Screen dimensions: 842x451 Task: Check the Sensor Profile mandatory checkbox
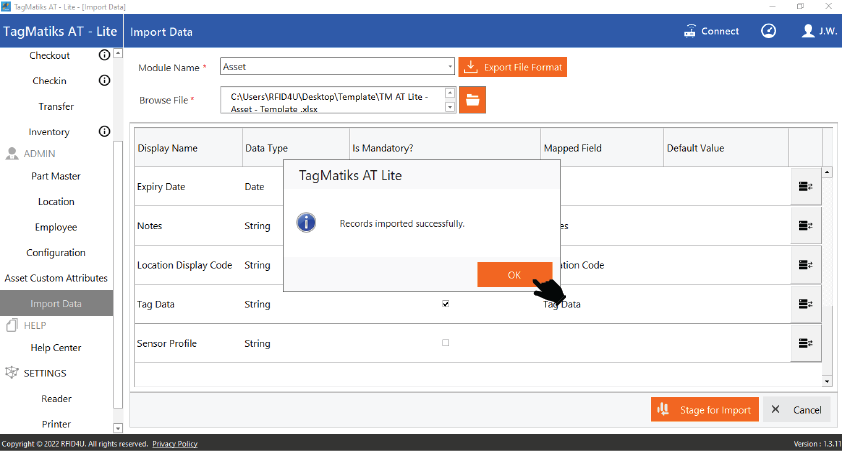(x=445, y=343)
